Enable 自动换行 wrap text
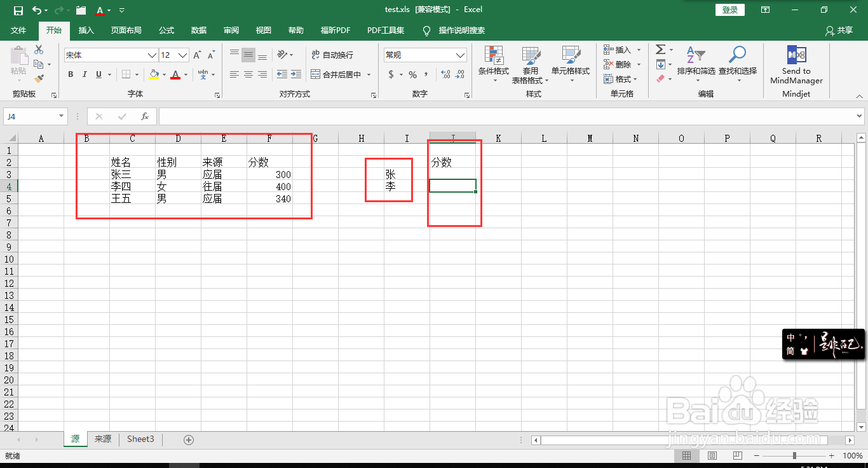Viewport: 868px width, 468px height. coord(332,55)
